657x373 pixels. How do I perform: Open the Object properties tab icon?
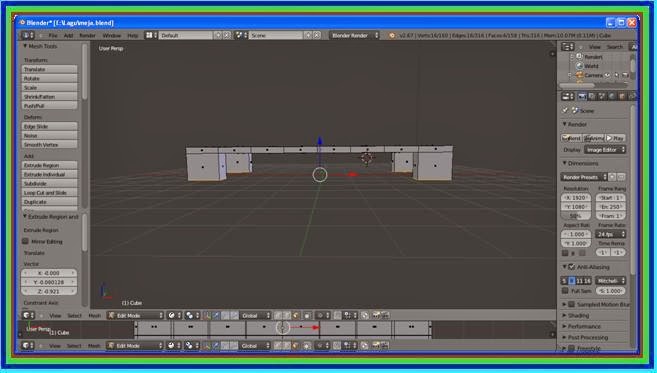point(622,96)
